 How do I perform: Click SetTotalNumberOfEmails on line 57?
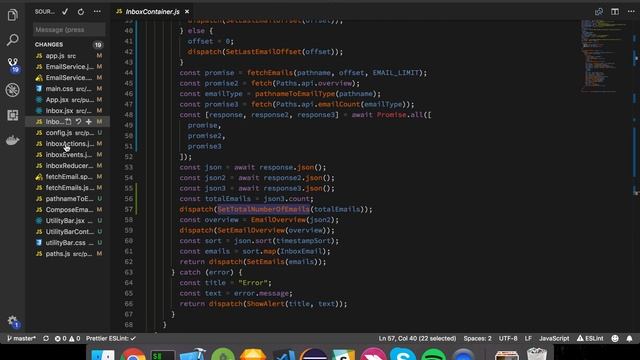click(263, 209)
